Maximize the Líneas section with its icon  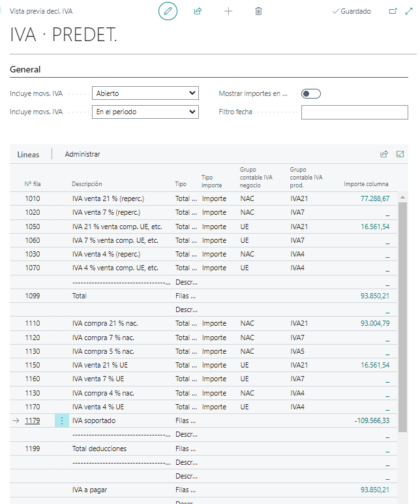point(400,154)
